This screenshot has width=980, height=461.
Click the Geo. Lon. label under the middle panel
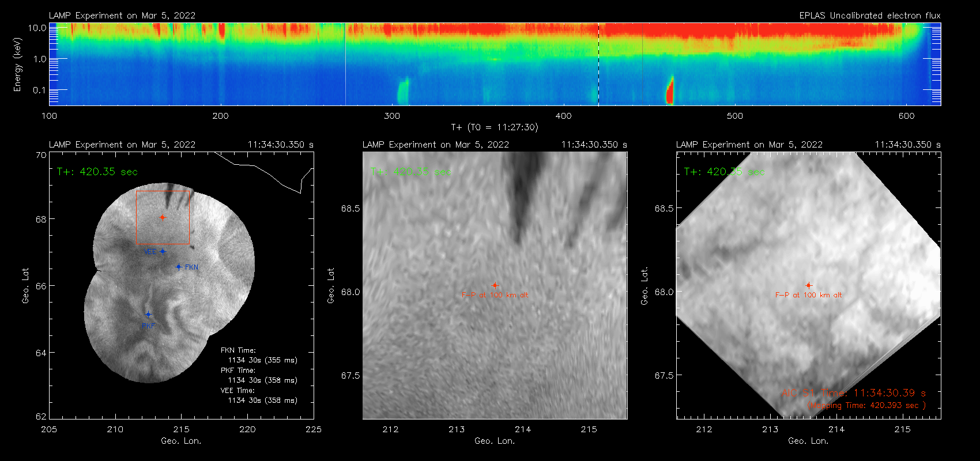(495, 441)
